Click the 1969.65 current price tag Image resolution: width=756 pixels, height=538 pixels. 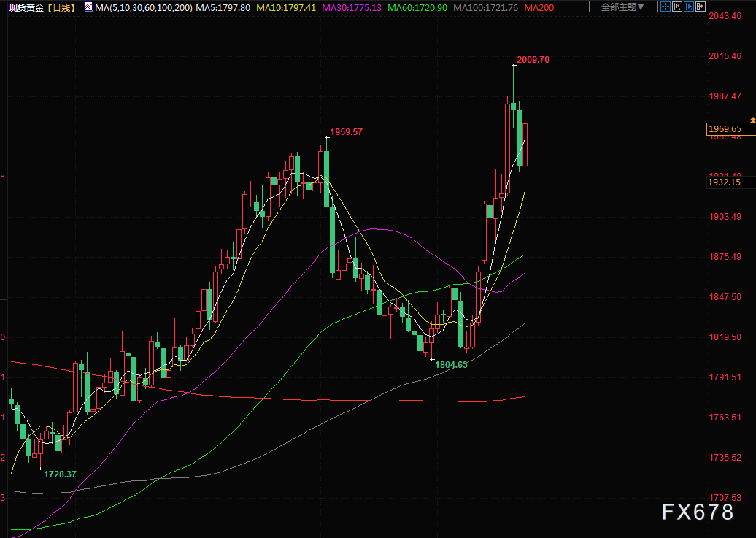click(724, 129)
